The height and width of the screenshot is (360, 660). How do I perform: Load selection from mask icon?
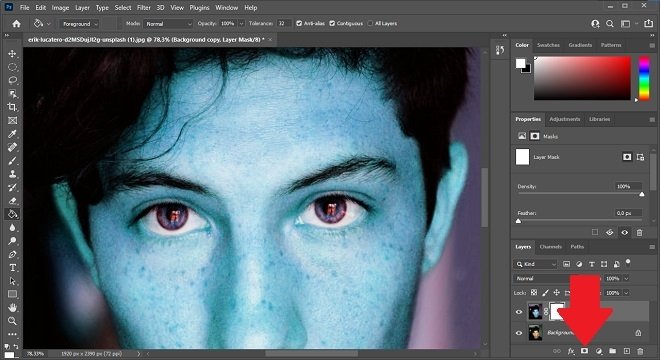click(x=595, y=232)
